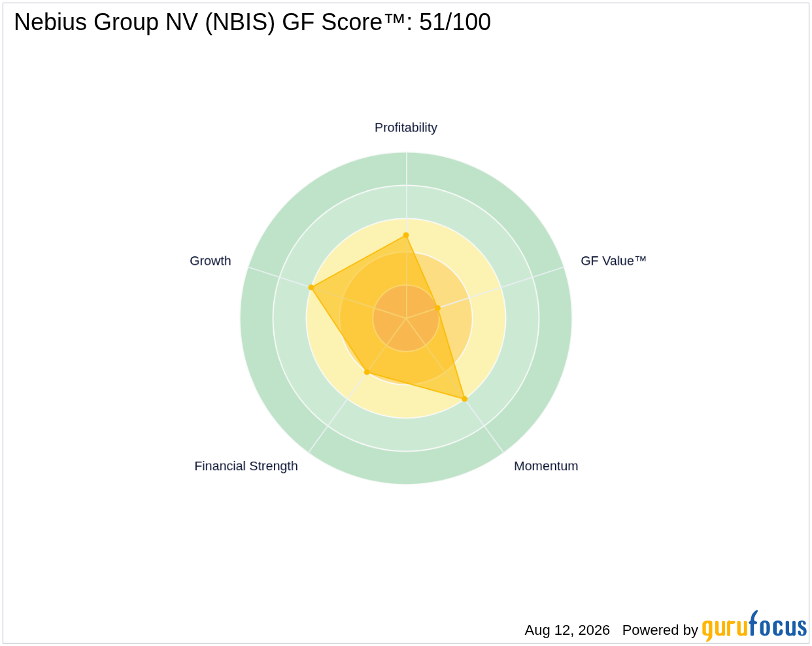
Task: Click the Financial Strength data point marker
Action: (367, 372)
